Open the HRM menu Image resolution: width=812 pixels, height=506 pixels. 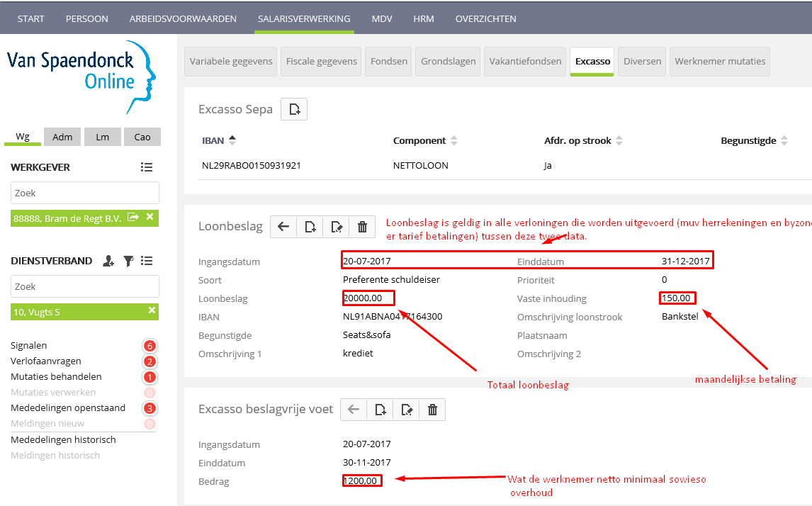[x=424, y=18]
